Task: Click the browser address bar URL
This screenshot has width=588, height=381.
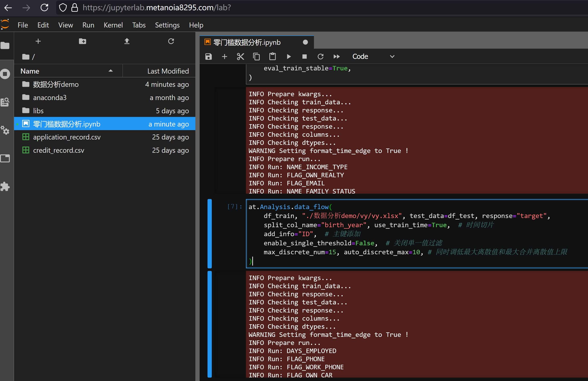Action: coord(157,7)
